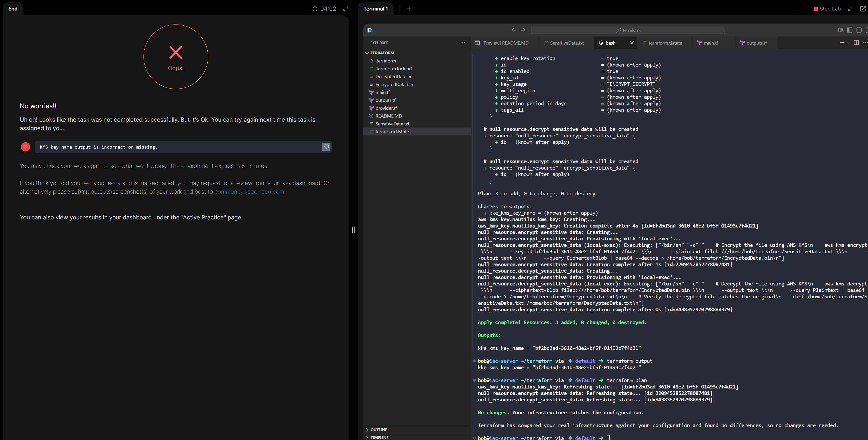
Task: Open the community.kodekloud.com link
Action: (249, 192)
